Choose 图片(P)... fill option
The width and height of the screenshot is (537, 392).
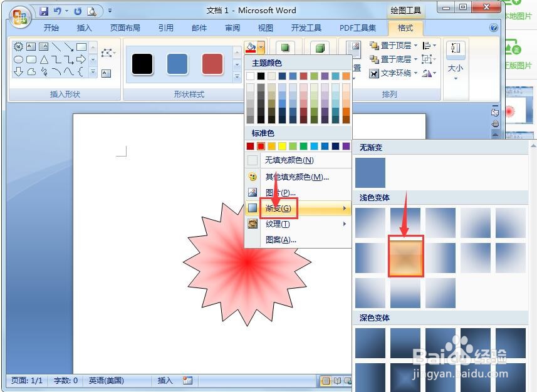[x=298, y=192]
